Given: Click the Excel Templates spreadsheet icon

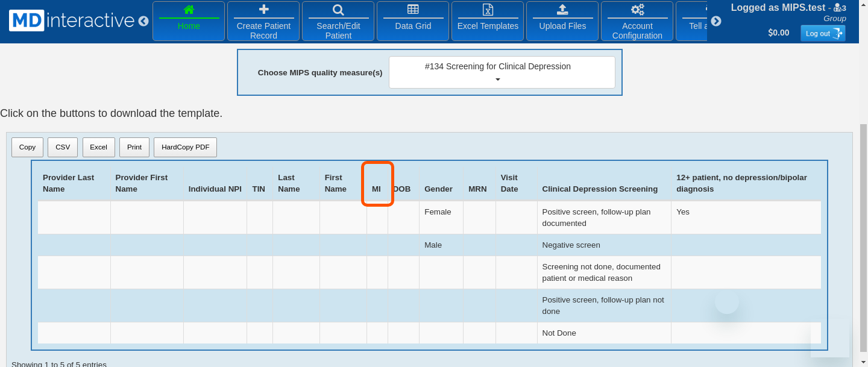Looking at the screenshot, I should pos(488,10).
